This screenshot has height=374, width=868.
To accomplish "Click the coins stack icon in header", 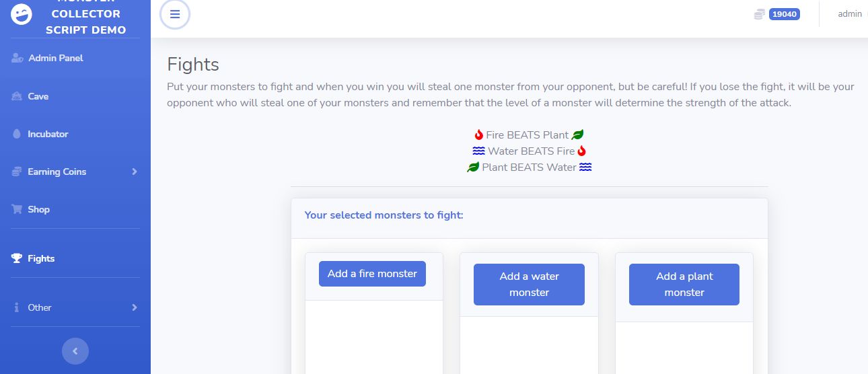I will (x=760, y=14).
